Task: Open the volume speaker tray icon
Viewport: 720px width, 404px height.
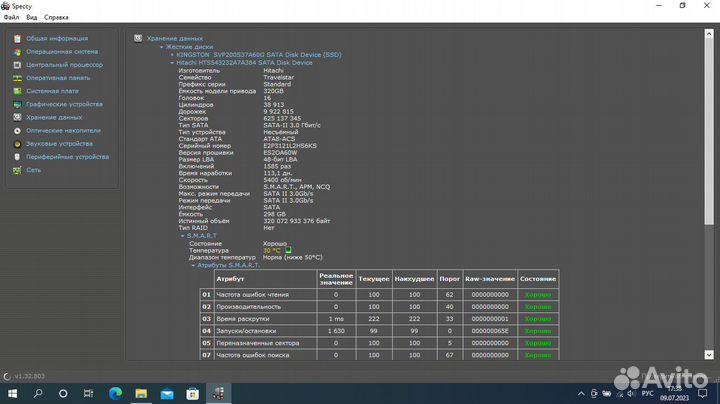Action: pos(631,393)
